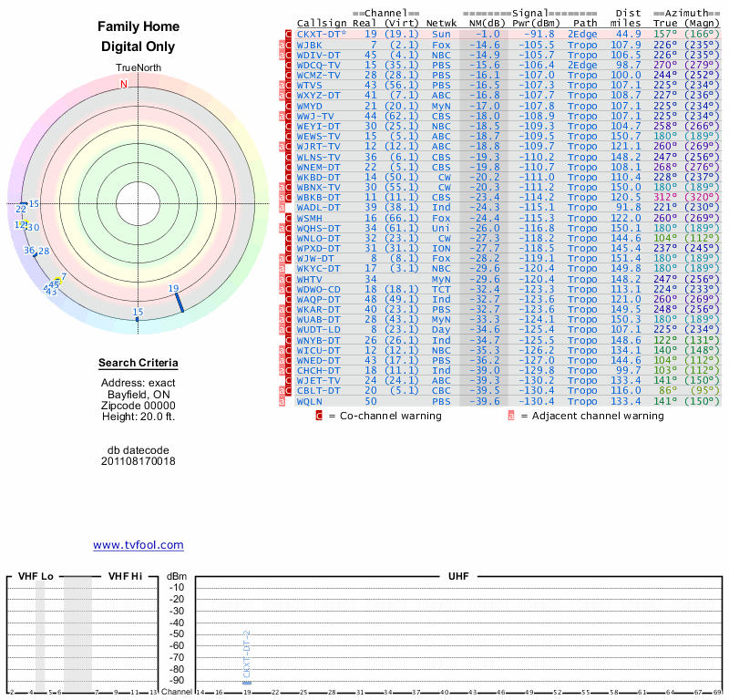This screenshot has width=729, height=700.
Task: Click the co-channel warning icon beside WSMH
Action: (x=289, y=218)
